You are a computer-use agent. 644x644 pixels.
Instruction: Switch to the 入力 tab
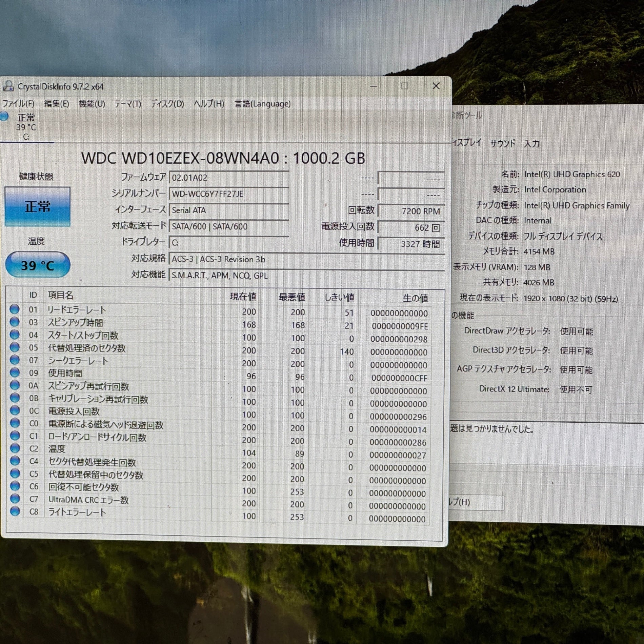pyautogui.click(x=531, y=144)
